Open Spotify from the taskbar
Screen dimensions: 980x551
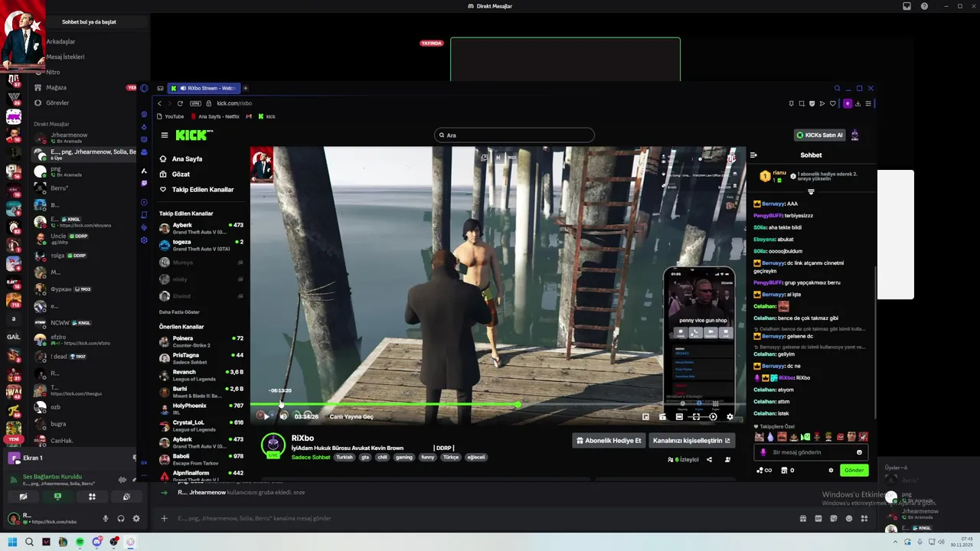coord(80,542)
